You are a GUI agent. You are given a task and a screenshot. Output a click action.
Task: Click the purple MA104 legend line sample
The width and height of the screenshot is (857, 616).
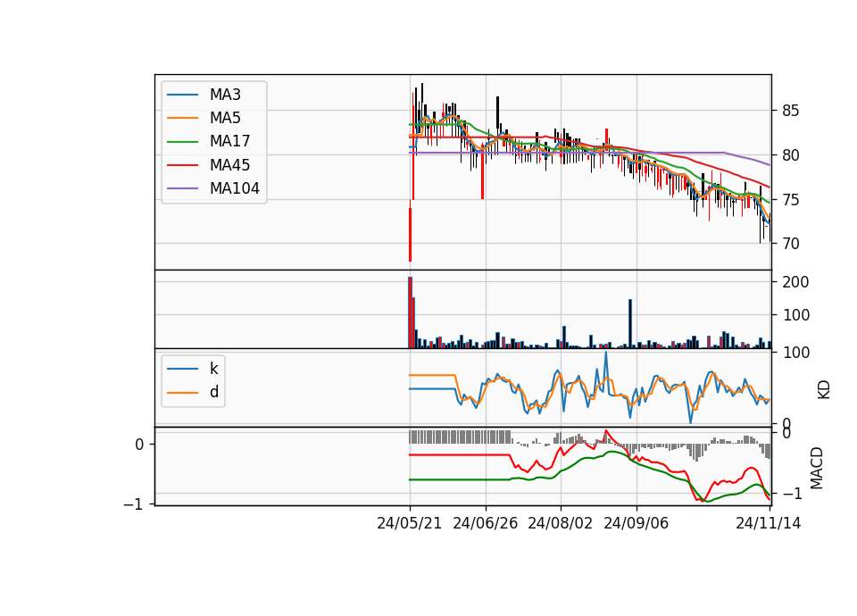point(182,188)
